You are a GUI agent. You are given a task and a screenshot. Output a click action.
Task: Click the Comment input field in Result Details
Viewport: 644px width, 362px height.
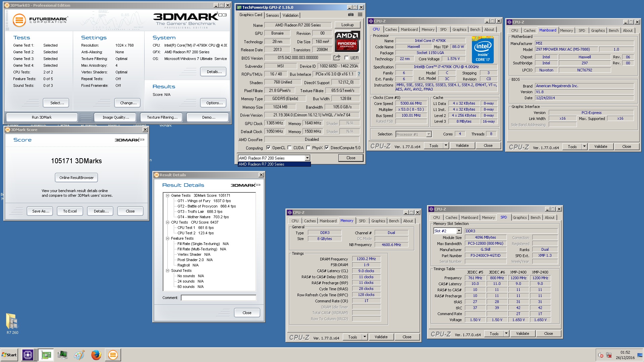tap(218, 298)
